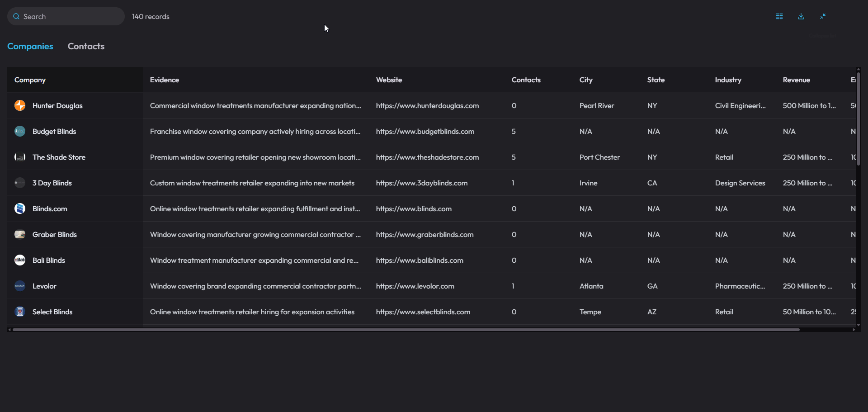Switch to the Contacts tab
The height and width of the screenshot is (412, 868).
[x=86, y=46]
